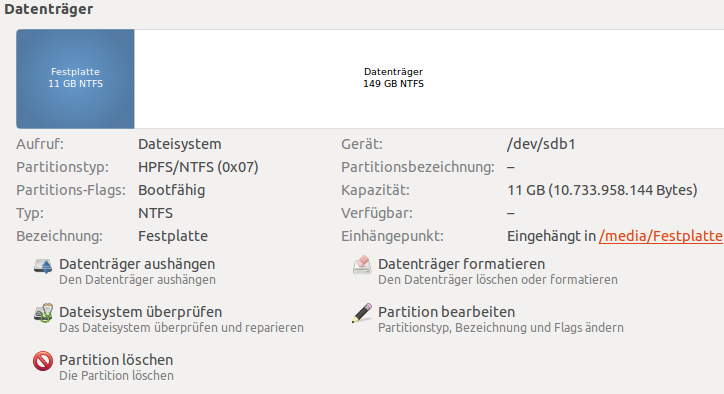Click the /dev/sdb1 device value
Viewport: 724px width, 394px height.
point(541,144)
